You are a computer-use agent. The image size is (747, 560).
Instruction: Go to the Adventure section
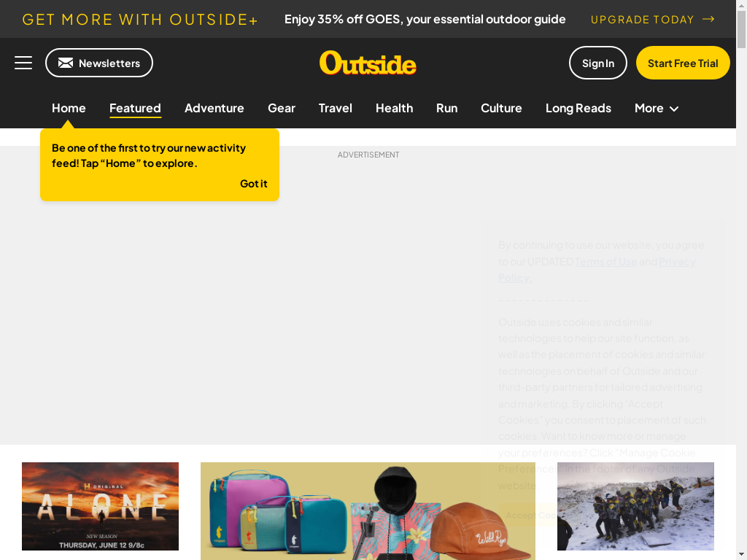(214, 108)
